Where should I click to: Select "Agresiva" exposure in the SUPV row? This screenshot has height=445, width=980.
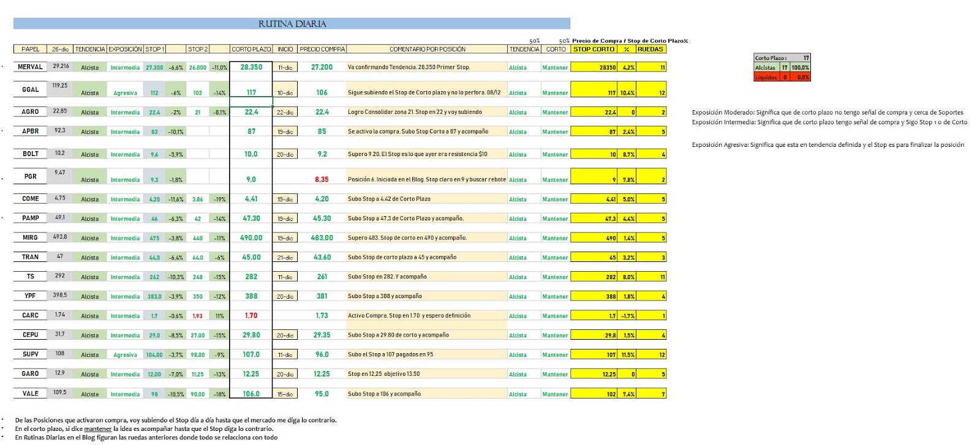click(x=125, y=355)
